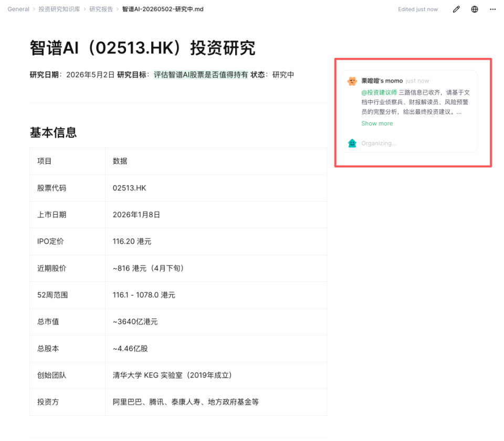This screenshot has width=504, height=441.
Task: Open 投资研究知识库 breadcrumb
Action: (59, 9)
